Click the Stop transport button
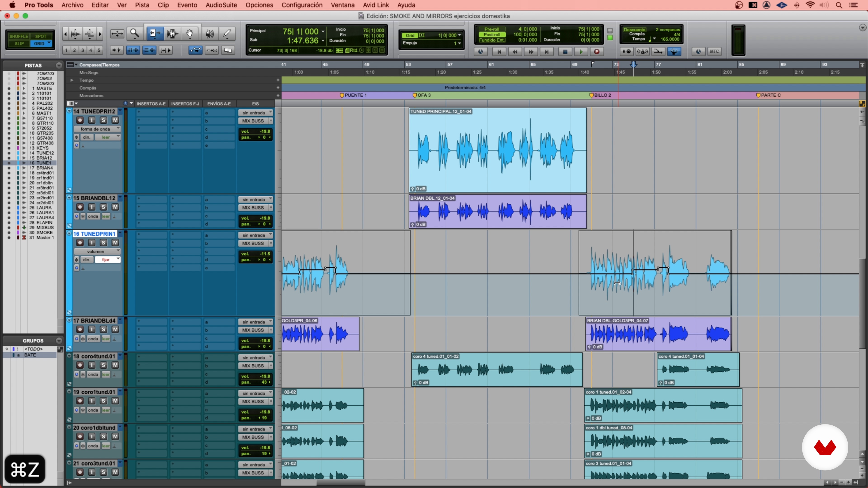This screenshot has width=868, height=488. [x=565, y=52]
